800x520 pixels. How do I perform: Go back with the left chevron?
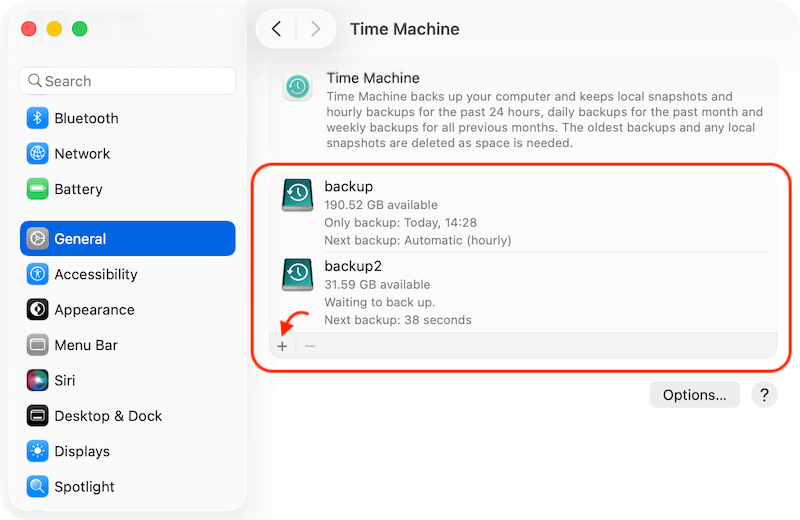(x=276, y=29)
